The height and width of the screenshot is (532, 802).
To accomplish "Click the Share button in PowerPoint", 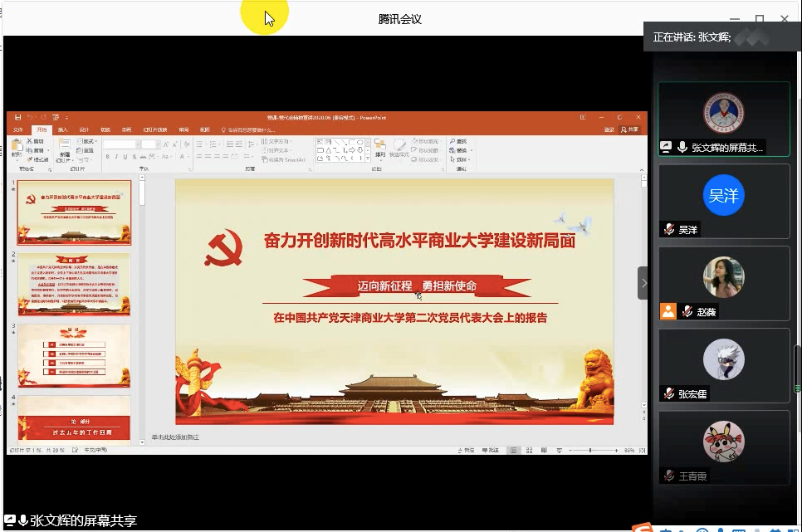I will point(630,130).
